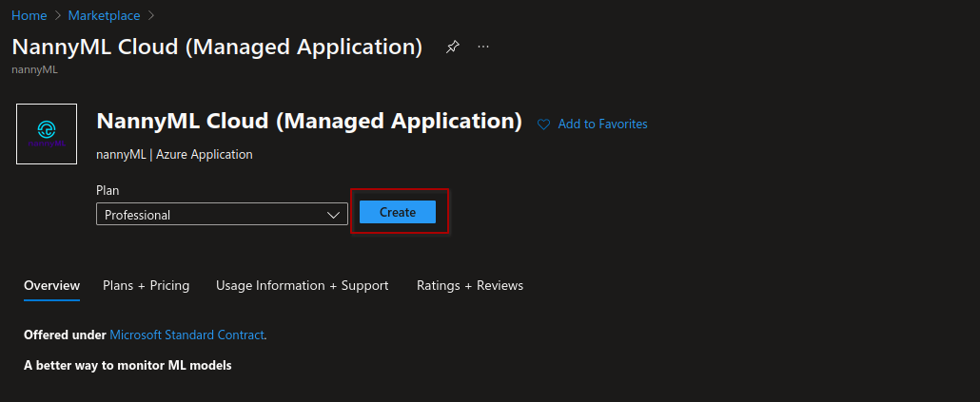Screen dimensions: 980x402
Task: Click the NannyML product logo image
Action: tap(47, 134)
